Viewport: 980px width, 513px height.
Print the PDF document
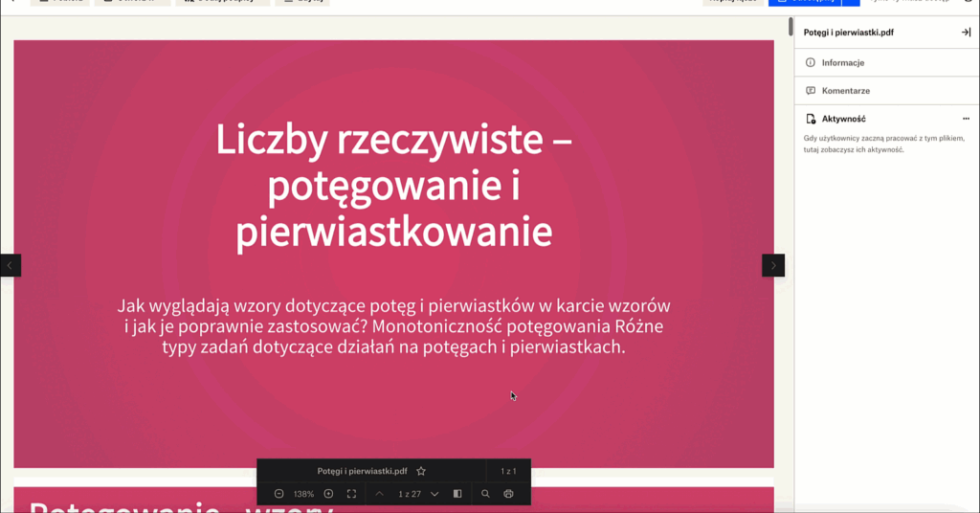(x=508, y=494)
